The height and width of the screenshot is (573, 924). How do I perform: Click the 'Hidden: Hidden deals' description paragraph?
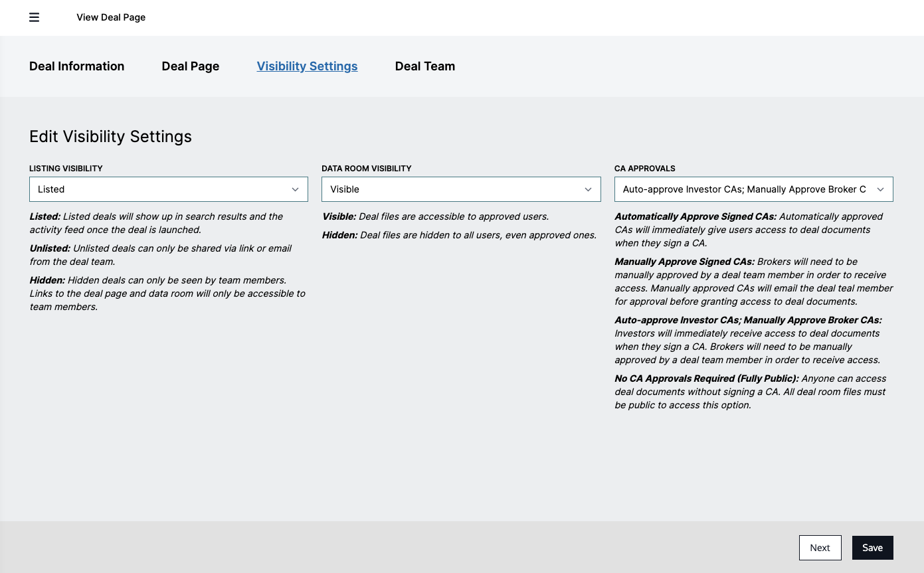click(167, 293)
